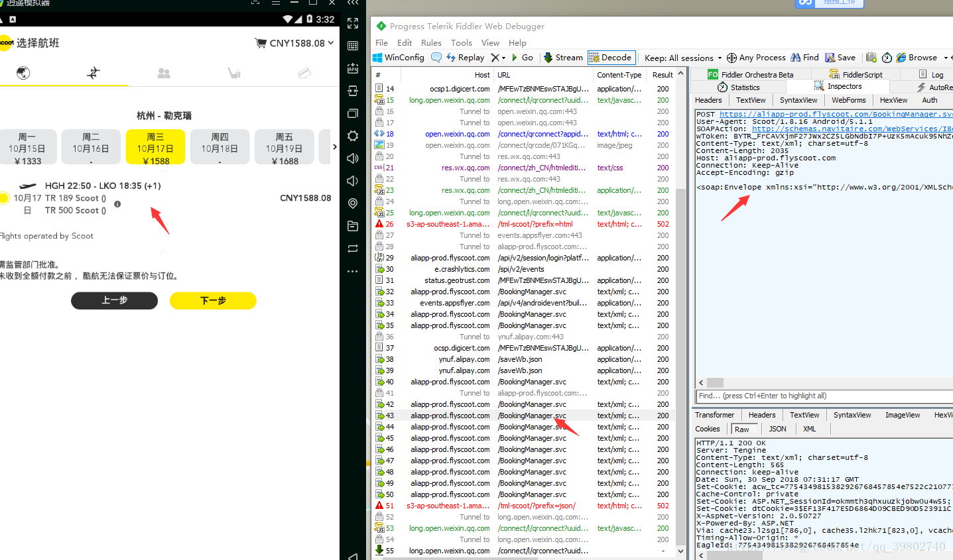Image resolution: width=953 pixels, height=560 pixels.
Task: Click sessions list scroll up arrow
Action: (680, 74)
